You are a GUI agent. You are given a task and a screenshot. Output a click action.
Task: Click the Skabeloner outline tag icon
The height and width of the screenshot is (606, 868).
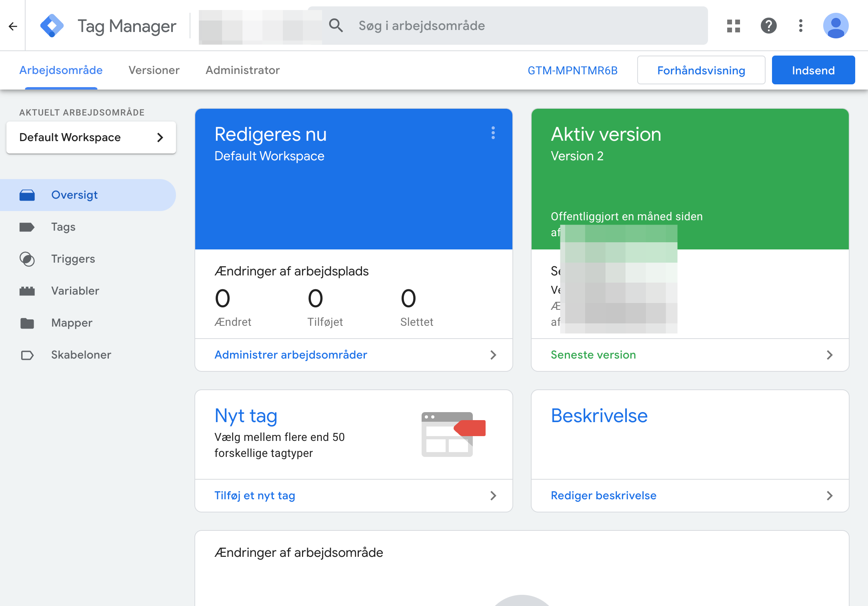coord(27,355)
